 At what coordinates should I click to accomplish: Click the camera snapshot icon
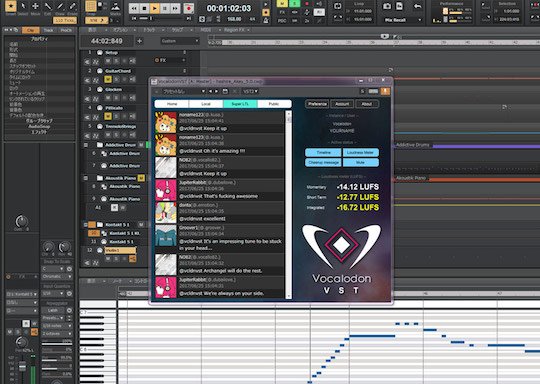[x=387, y=6]
